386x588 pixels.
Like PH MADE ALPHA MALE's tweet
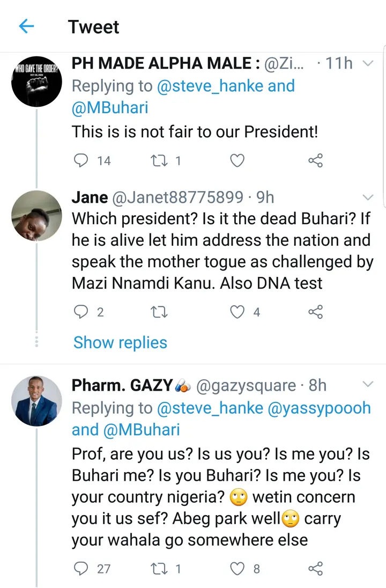[x=237, y=160]
